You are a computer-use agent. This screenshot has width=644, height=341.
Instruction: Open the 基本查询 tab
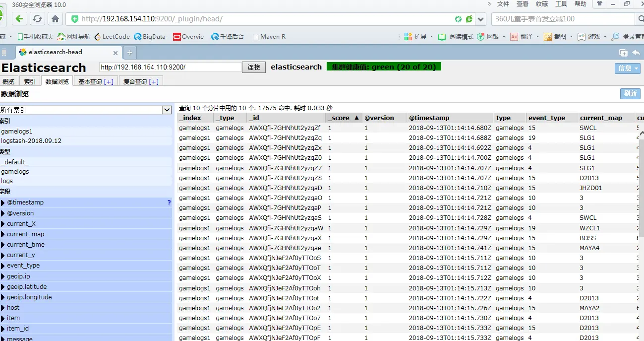pyautogui.click(x=96, y=81)
